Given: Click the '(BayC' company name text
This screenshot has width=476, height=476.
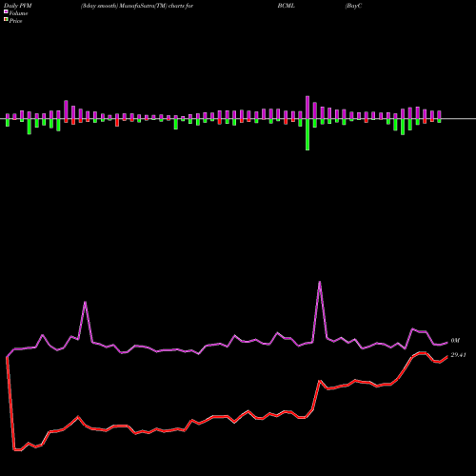Looking at the screenshot, I should click(353, 6).
